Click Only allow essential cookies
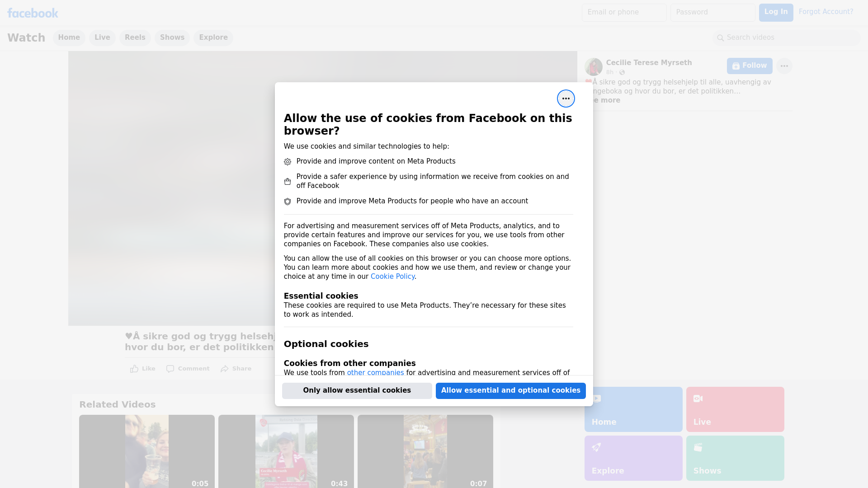 (357, 391)
